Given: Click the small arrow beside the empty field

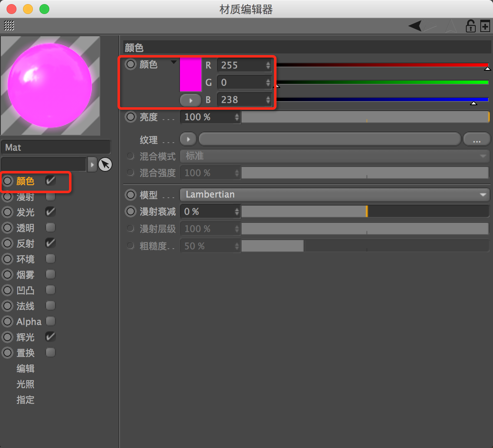Looking at the screenshot, I should click(92, 164).
